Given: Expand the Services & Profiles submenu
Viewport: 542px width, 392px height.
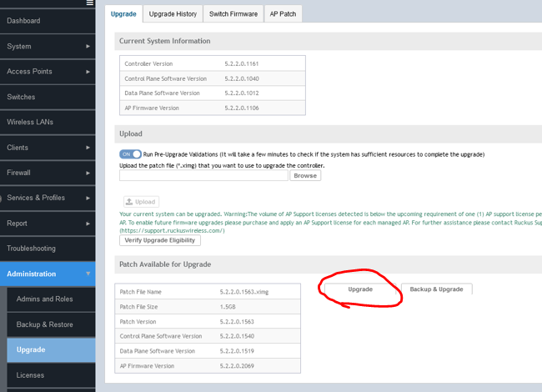Looking at the screenshot, I should coord(88,198).
